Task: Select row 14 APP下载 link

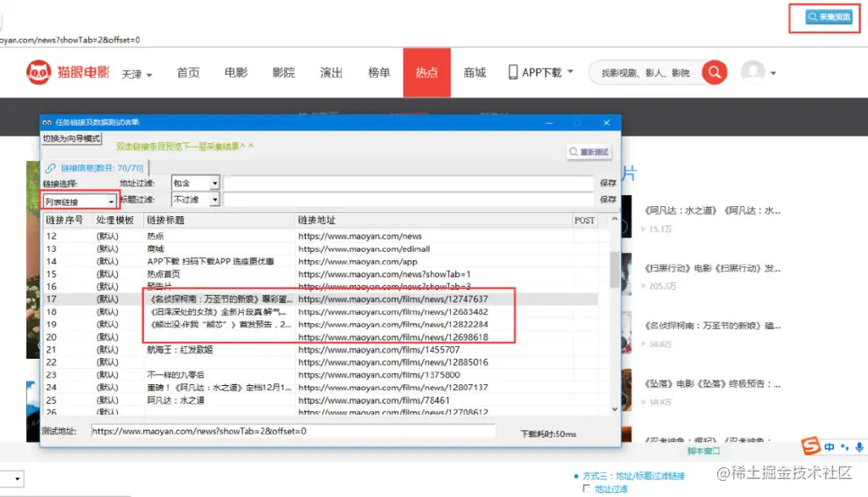Action: [321, 261]
